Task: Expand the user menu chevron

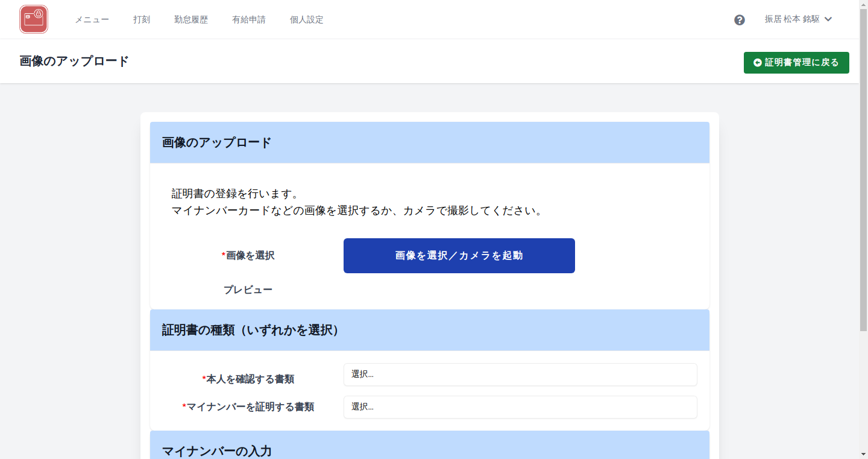Action: click(x=828, y=19)
